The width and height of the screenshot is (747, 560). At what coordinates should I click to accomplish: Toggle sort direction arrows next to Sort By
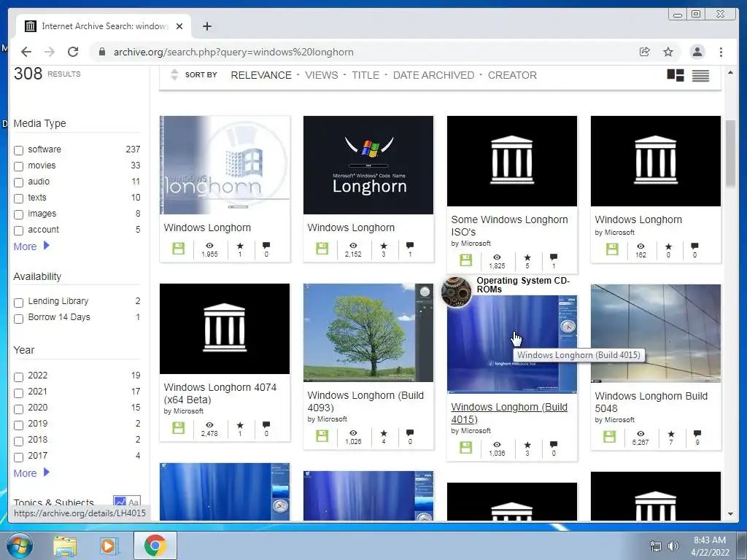click(x=174, y=75)
